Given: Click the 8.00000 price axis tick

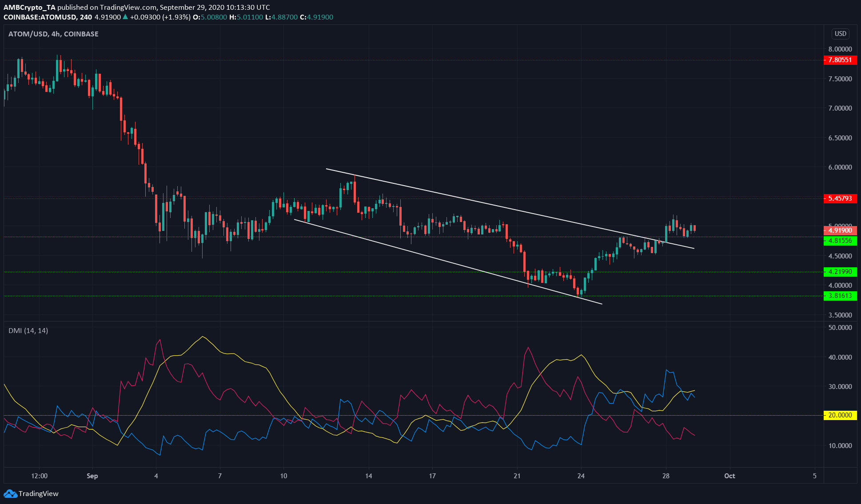Looking at the screenshot, I should tap(840, 49).
